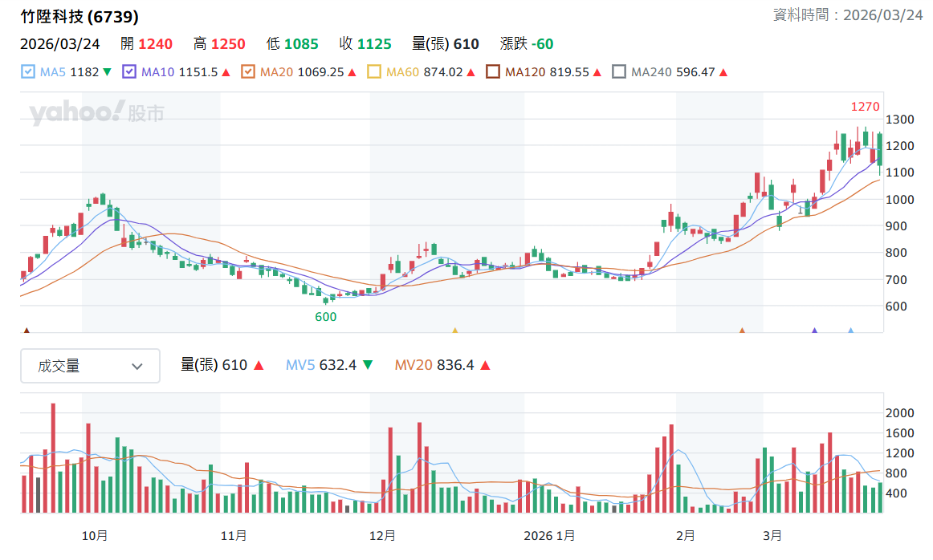Click the purple triangle marker in March
This screenshot has width=933, height=560.
(x=815, y=330)
